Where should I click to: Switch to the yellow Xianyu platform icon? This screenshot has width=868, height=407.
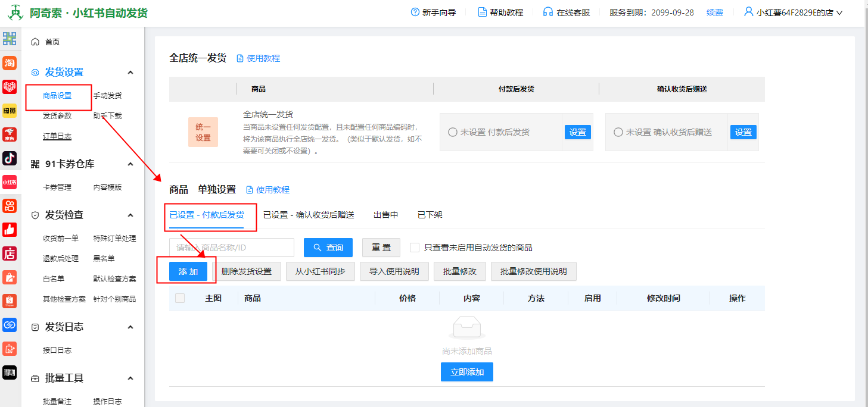click(10, 111)
